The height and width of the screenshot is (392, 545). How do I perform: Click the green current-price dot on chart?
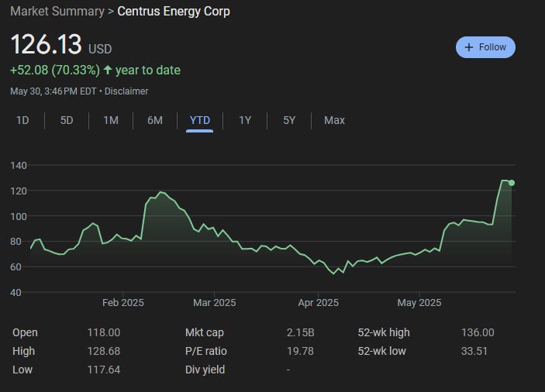point(512,183)
